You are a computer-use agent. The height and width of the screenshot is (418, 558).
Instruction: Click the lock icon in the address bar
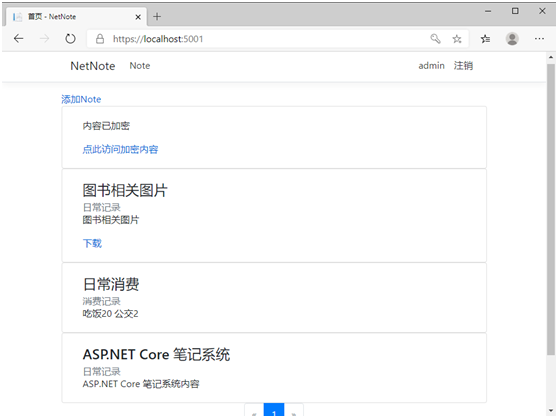point(100,39)
